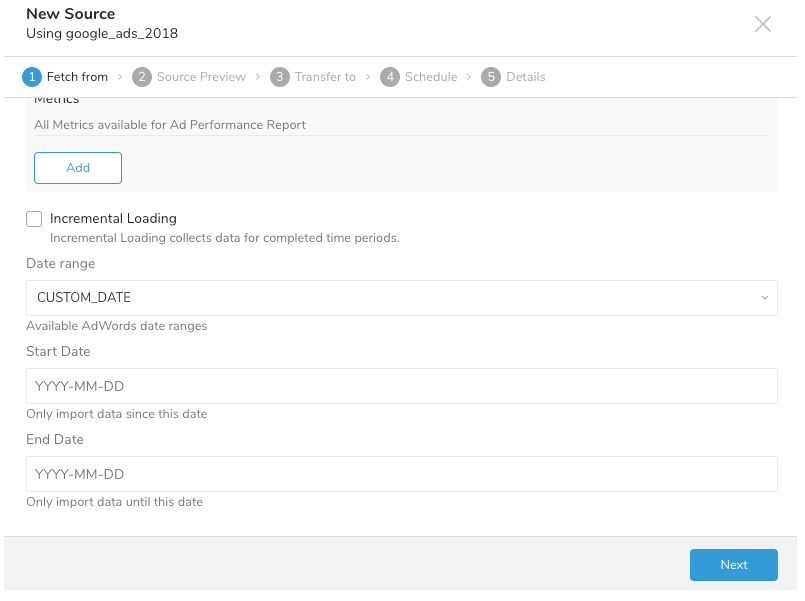Click the step 4 number circle

(389, 77)
